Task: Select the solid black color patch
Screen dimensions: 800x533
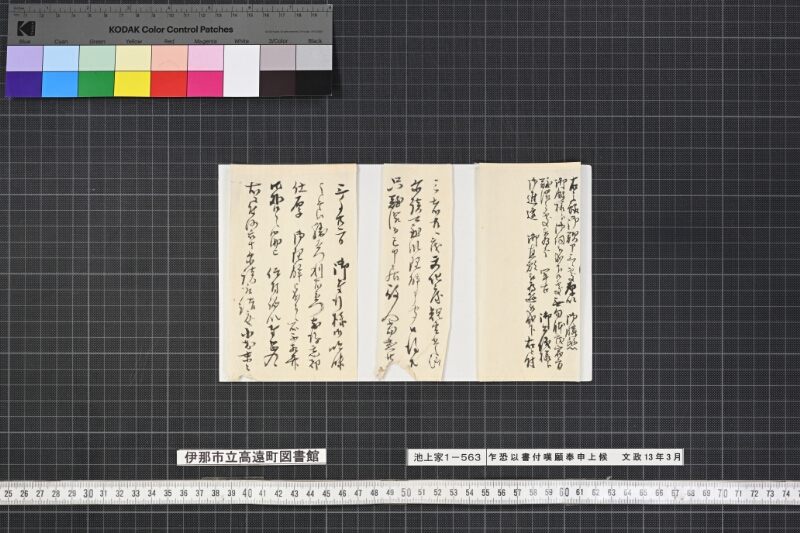Action: [x=314, y=83]
